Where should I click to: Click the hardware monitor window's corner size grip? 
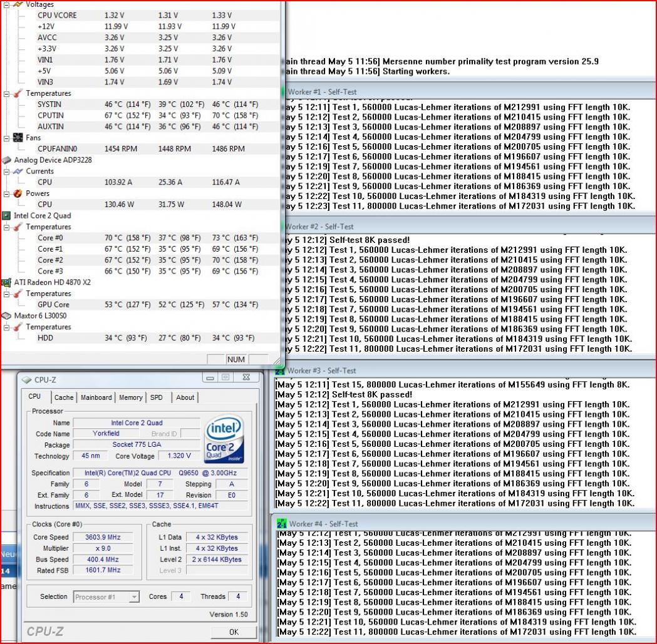click(x=277, y=360)
